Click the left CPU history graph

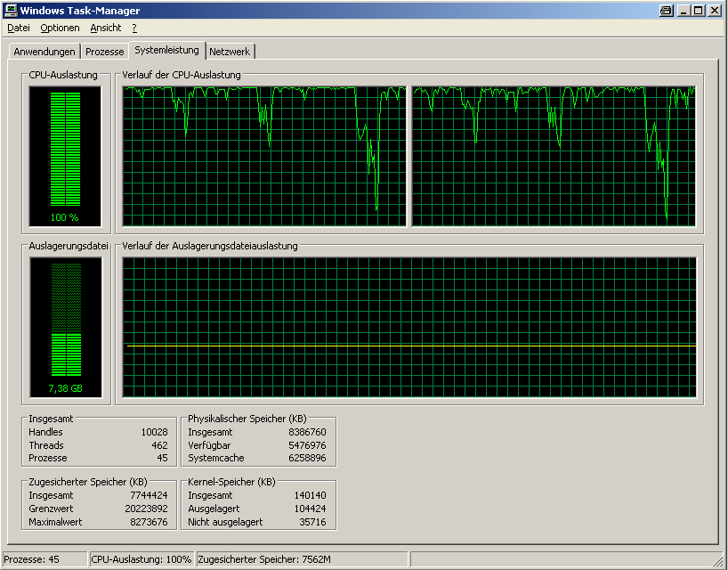pyautogui.click(x=264, y=157)
